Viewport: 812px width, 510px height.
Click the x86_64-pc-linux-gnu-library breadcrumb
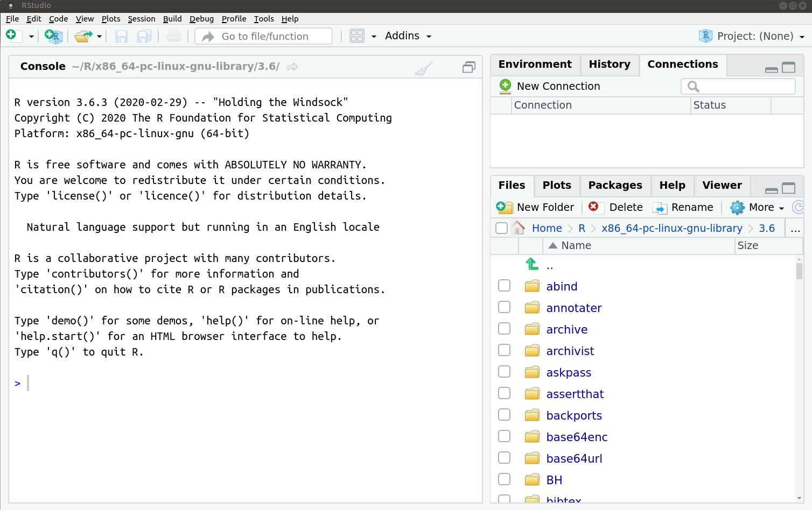click(x=671, y=228)
